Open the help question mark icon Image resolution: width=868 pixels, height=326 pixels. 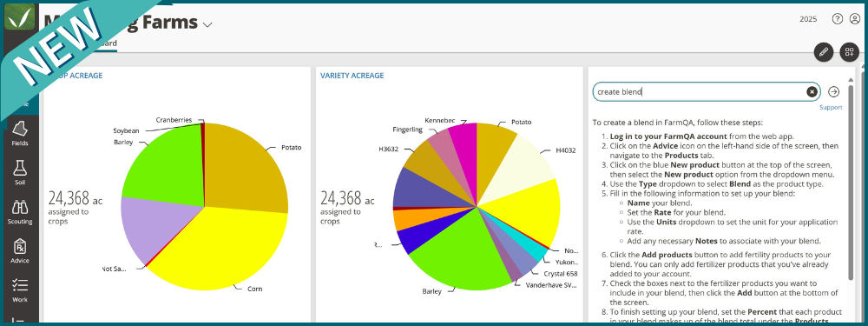[x=837, y=19]
